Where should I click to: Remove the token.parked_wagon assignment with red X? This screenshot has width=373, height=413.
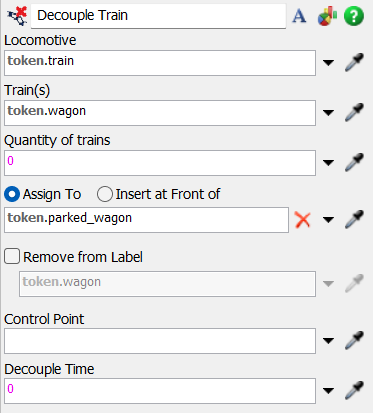(x=303, y=220)
